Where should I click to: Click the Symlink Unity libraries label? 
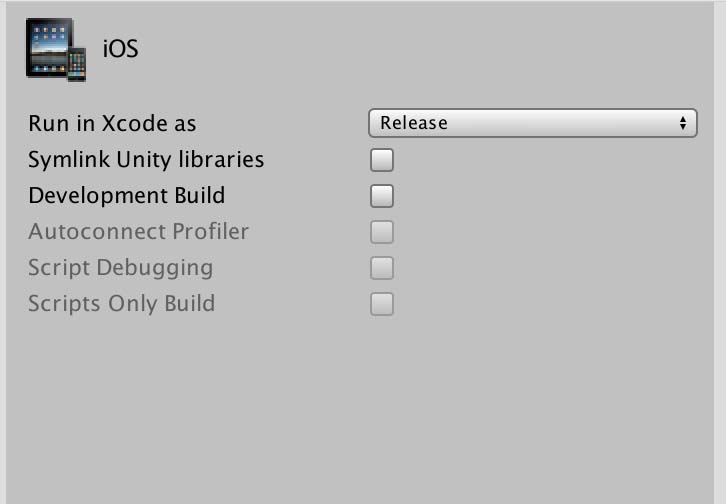[x=146, y=160]
